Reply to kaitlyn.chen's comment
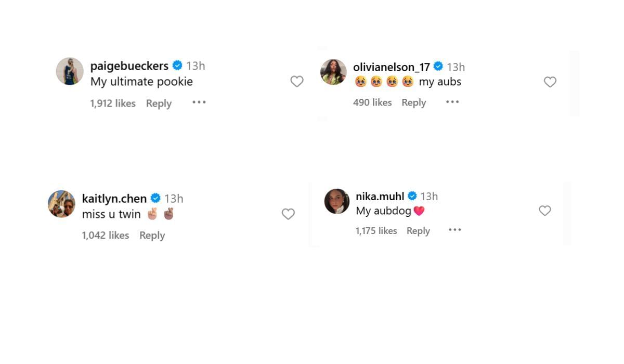The width and height of the screenshot is (624, 364). click(152, 236)
